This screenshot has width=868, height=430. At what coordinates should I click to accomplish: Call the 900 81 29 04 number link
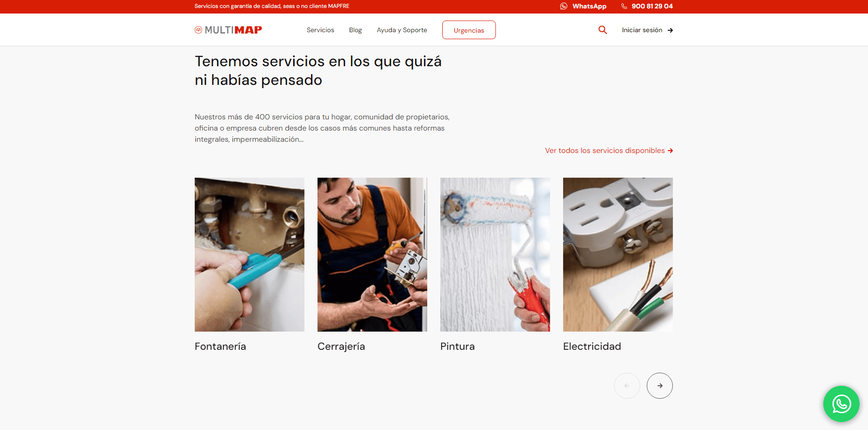tap(652, 6)
